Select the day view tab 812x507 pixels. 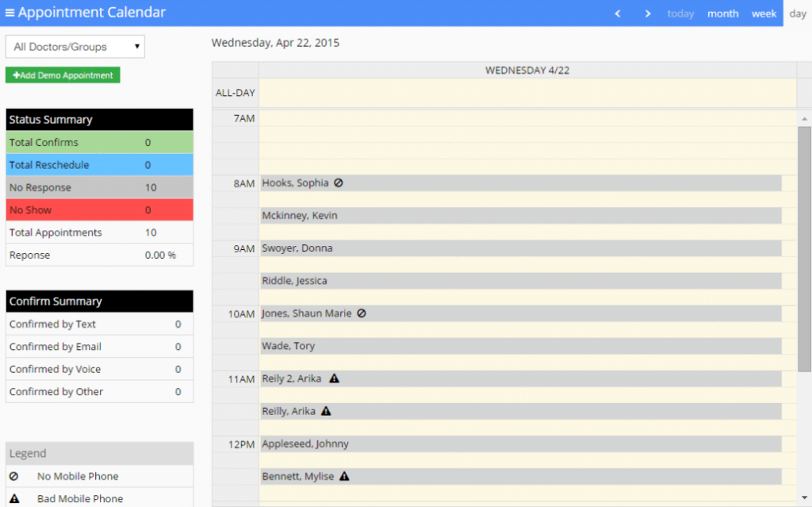click(x=798, y=13)
